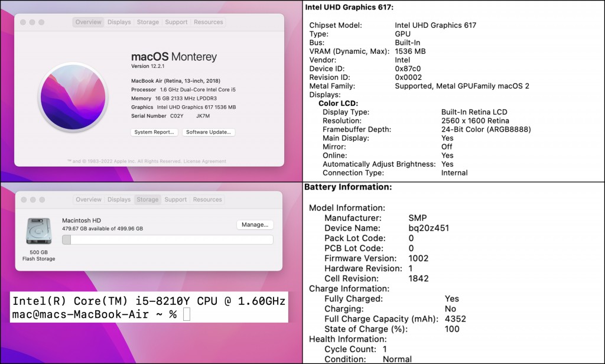Click the "Battery Information:" heading
Viewport: 605px width, 364px height.
click(x=348, y=187)
